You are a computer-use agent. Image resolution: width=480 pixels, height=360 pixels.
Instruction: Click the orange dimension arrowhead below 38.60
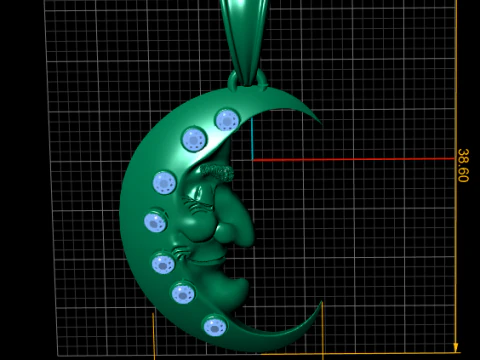coord(456,347)
